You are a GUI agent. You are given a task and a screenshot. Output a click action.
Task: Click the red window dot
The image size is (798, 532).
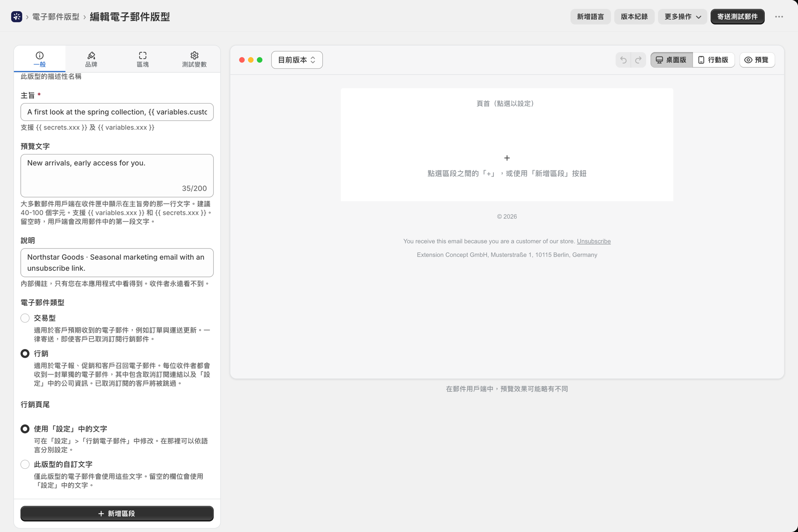[242, 60]
